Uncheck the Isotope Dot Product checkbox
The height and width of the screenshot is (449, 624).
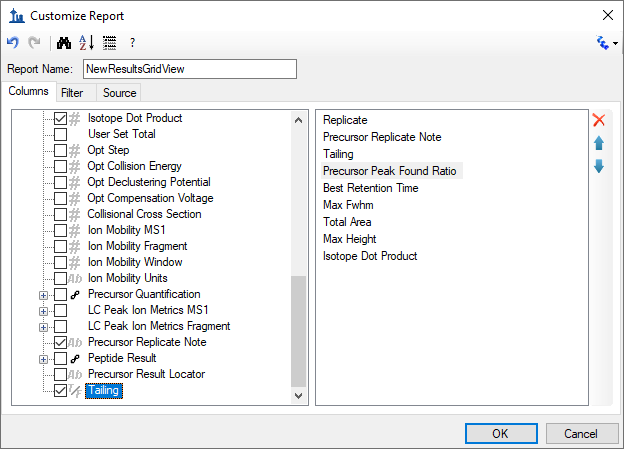pos(60,118)
